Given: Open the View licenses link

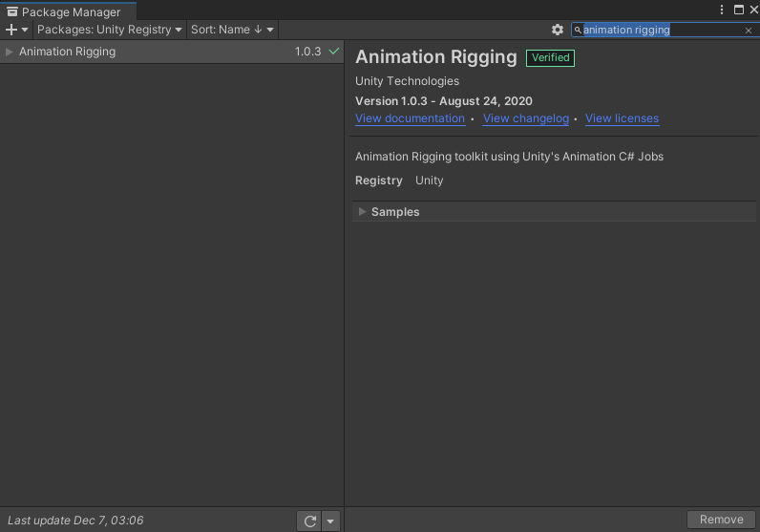Looking at the screenshot, I should pos(622,118).
